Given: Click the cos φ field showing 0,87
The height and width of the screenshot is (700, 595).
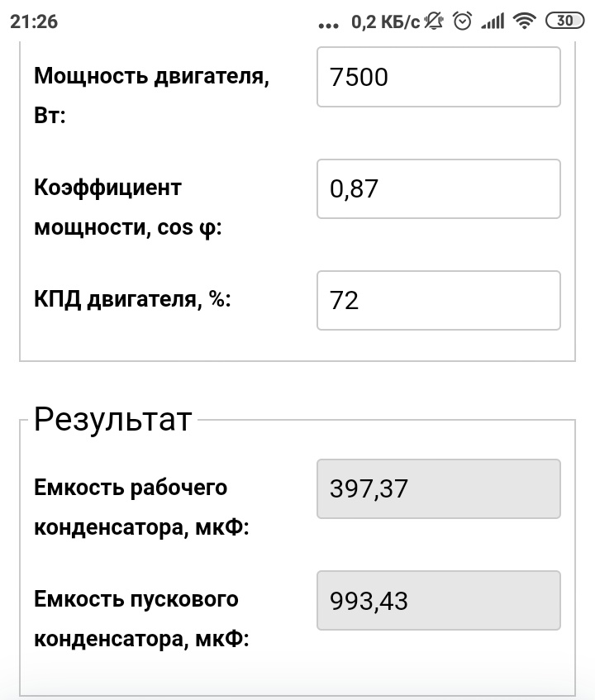Looking at the screenshot, I should (x=438, y=188).
